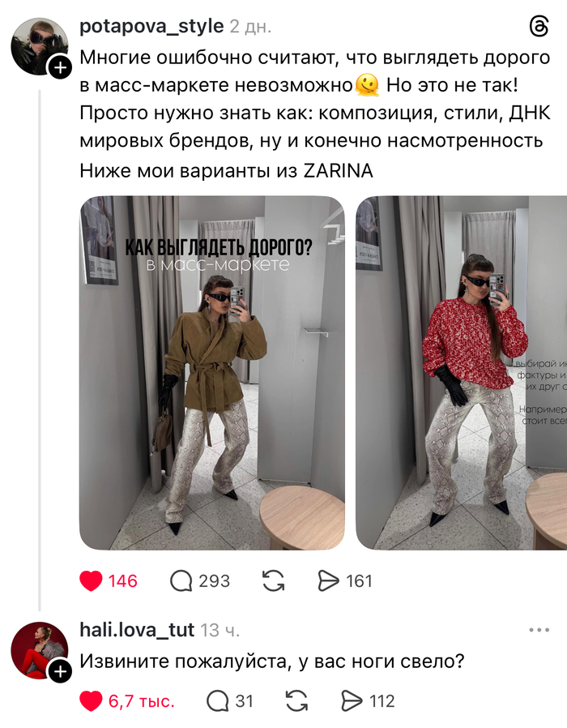Follow potapova_style via avatar plus badge
Screen dimensions: 567x728
click(60, 67)
